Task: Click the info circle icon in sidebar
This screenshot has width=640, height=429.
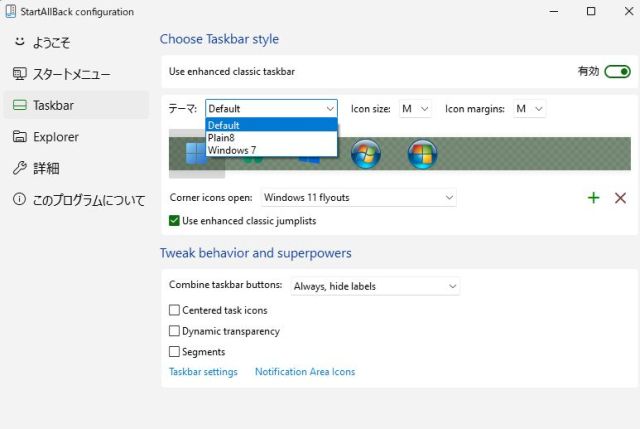Action: [x=19, y=199]
